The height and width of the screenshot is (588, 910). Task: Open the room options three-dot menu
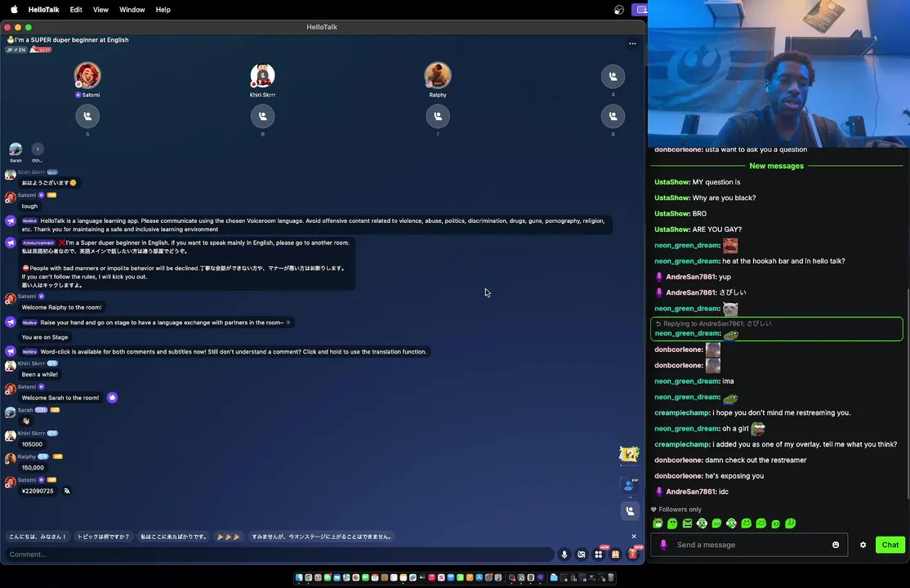point(632,43)
